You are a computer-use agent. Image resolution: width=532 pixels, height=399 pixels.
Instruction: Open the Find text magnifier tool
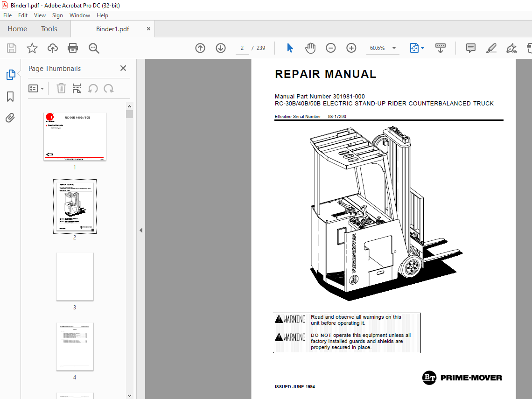point(94,48)
